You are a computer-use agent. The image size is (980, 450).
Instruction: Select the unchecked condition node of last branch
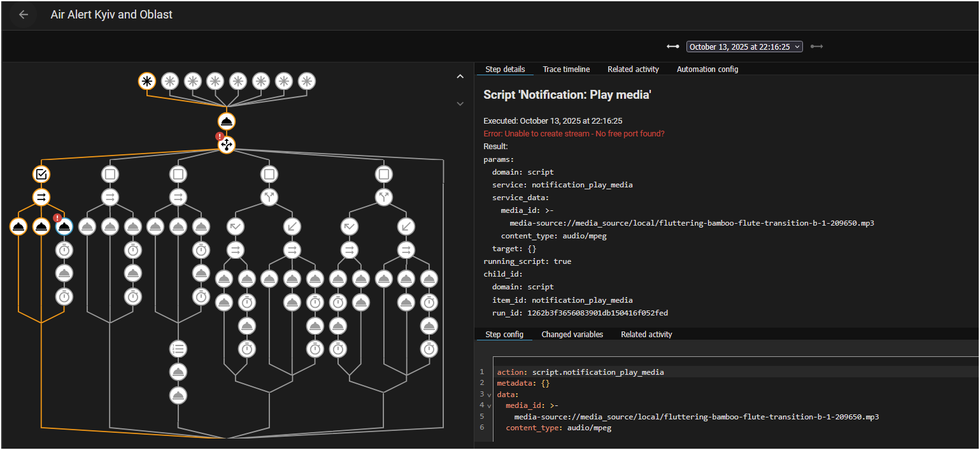pyautogui.click(x=383, y=173)
